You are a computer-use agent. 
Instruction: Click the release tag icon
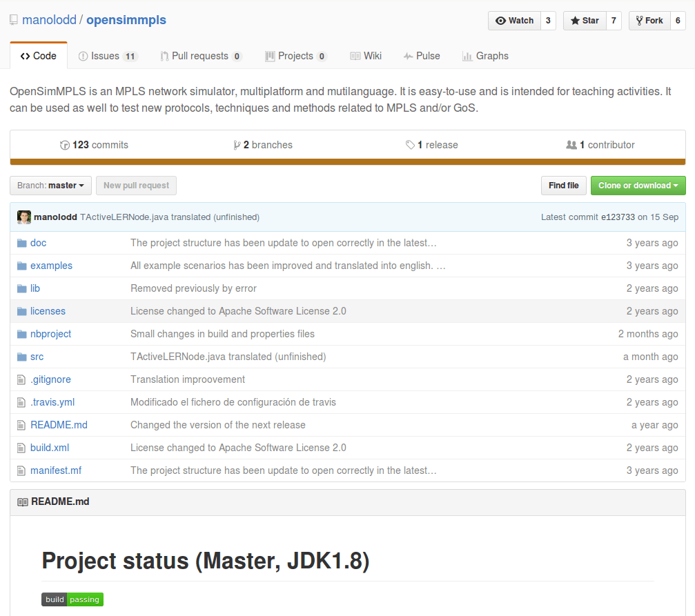410,145
